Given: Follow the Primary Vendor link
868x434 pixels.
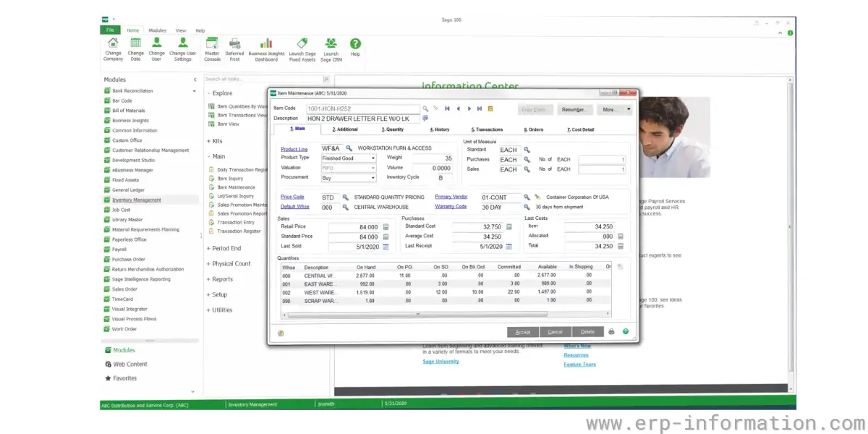Looking at the screenshot, I should click(451, 197).
